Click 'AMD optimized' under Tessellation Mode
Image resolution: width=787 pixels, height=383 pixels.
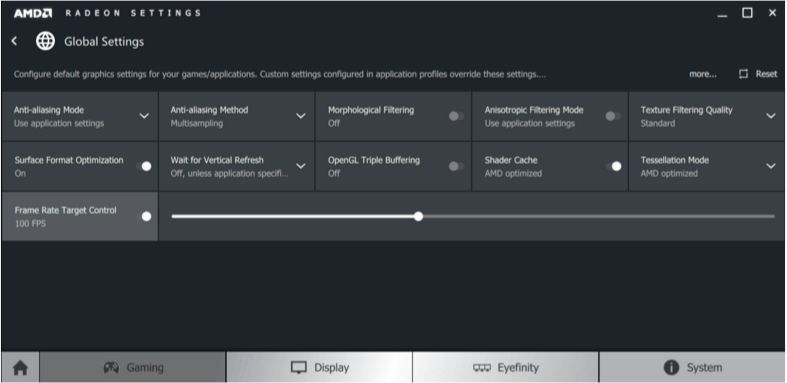[x=669, y=174]
